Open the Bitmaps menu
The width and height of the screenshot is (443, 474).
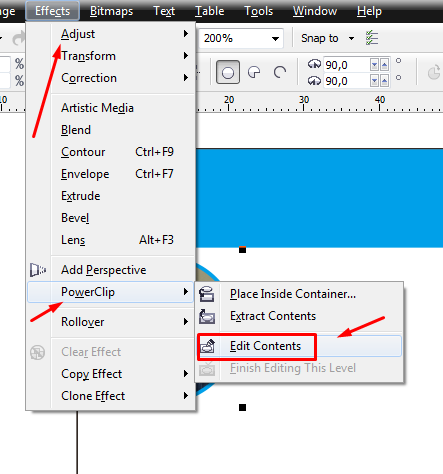[x=111, y=11]
